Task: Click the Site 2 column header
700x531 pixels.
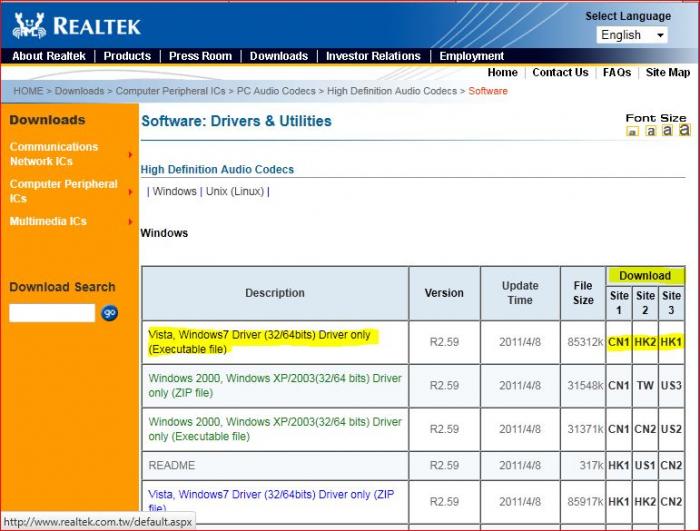Action: pyautogui.click(x=645, y=303)
